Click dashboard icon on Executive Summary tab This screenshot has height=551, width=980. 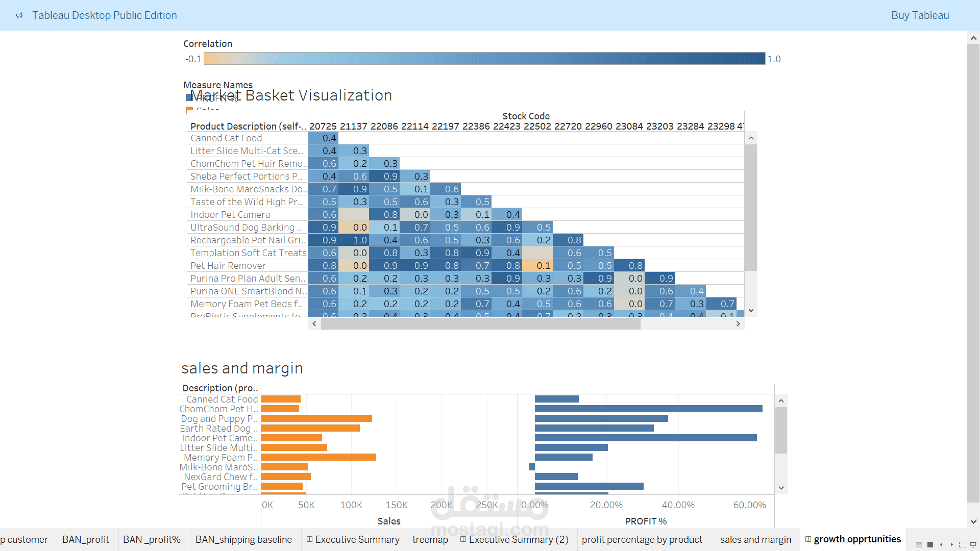point(309,539)
